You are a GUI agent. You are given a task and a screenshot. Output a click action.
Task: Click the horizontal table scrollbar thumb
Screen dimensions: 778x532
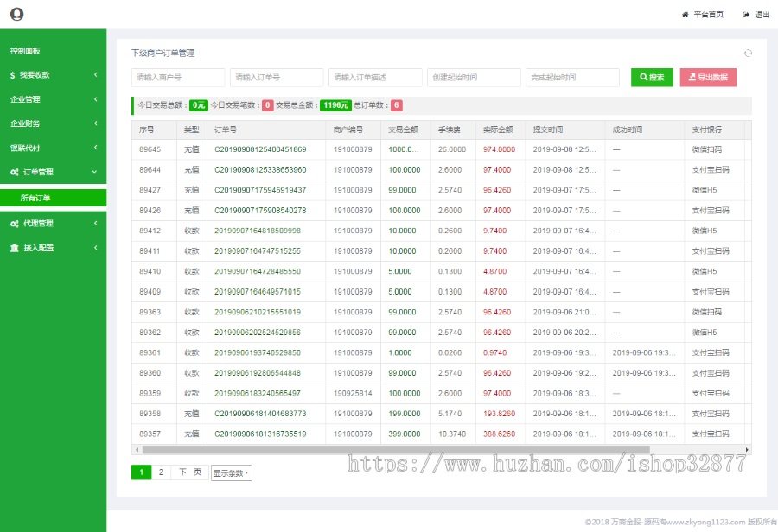[396, 450]
